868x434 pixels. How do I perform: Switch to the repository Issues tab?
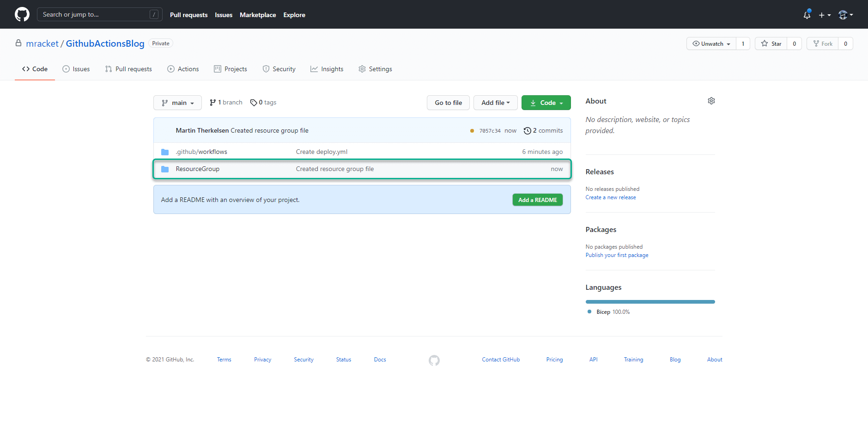(x=76, y=69)
